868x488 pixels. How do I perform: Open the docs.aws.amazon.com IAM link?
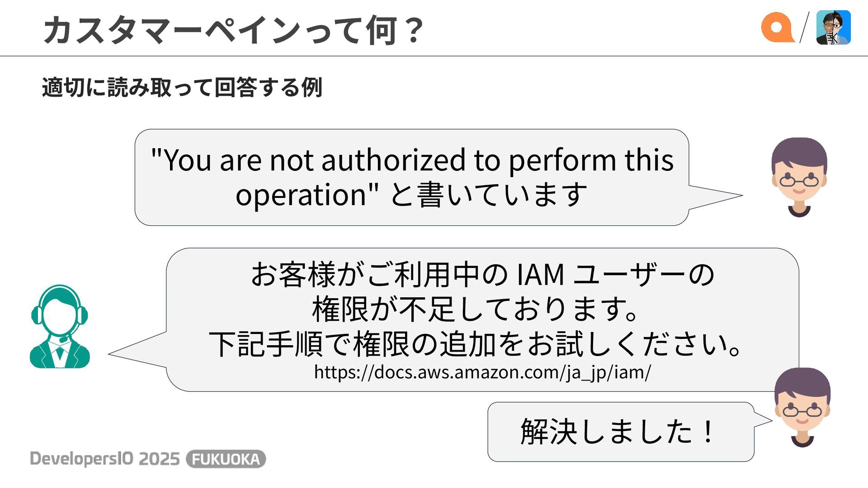tap(482, 372)
